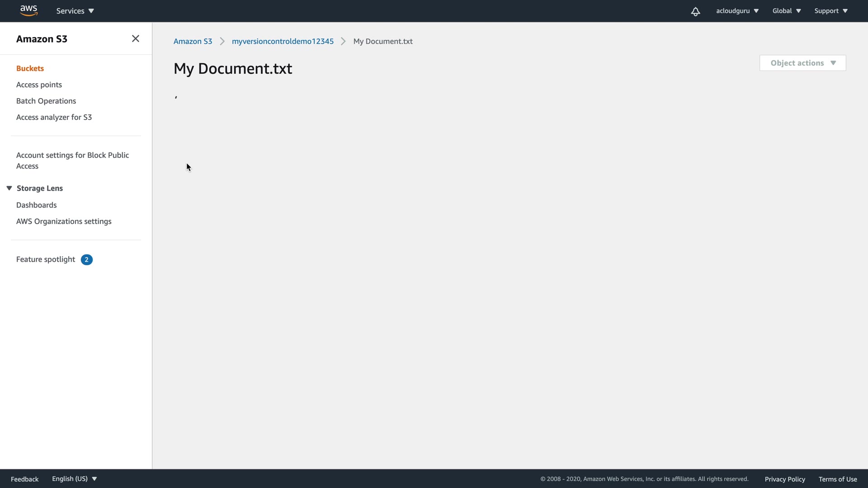This screenshot has width=868, height=488.
Task: Click the Feature spotlight count badge
Action: coord(86,260)
